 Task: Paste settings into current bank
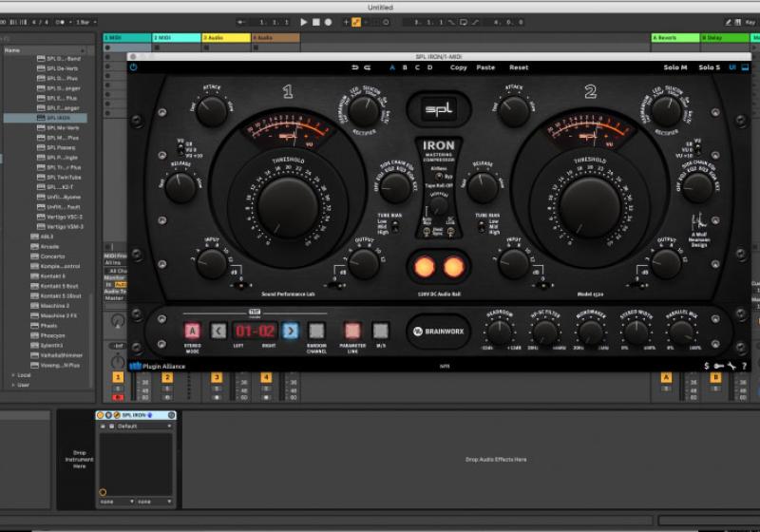coord(485,67)
